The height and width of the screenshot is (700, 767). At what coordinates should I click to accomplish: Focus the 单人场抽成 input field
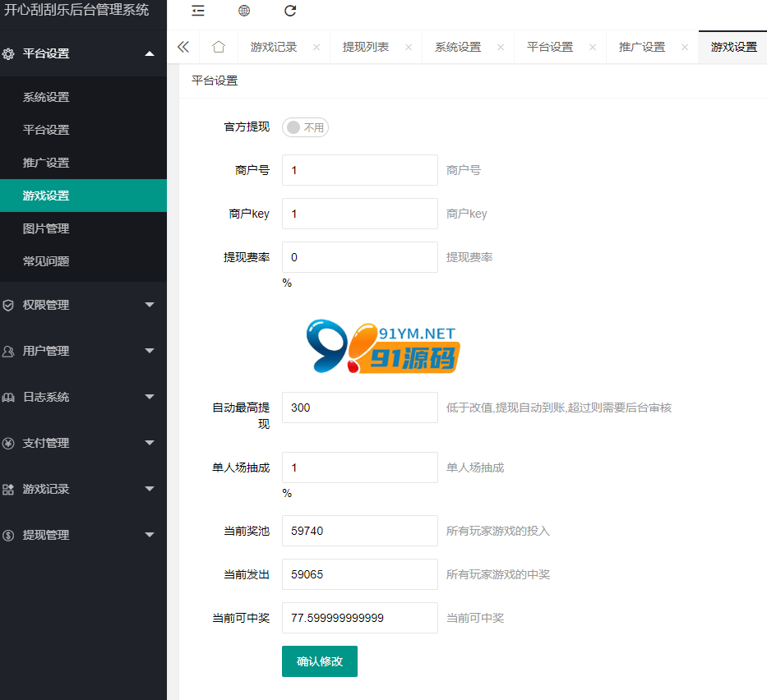pyautogui.click(x=359, y=467)
